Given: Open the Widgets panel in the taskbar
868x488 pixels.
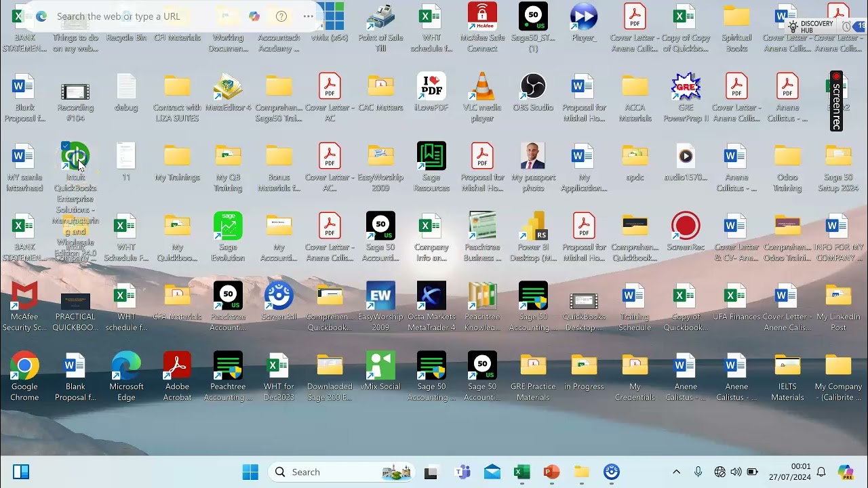Looking at the screenshot, I should [x=21, y=472].
